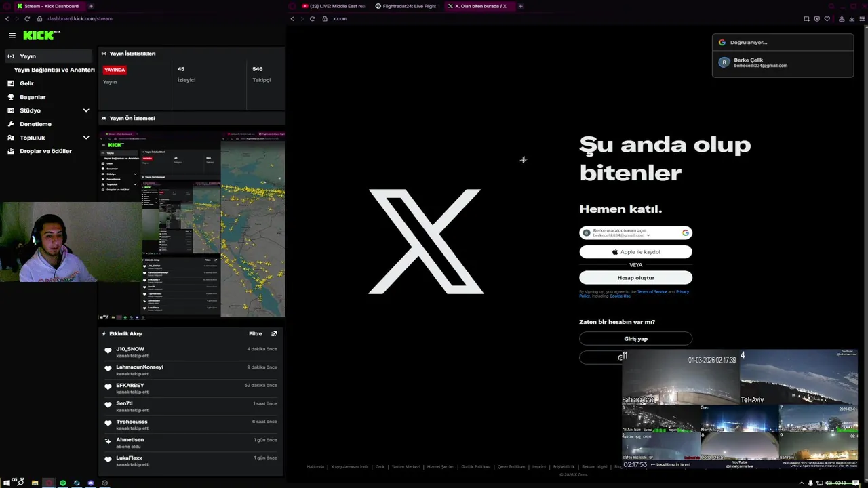Click the large X logo
The height and width of the screenshot is (488, 868).
[425, 241]
